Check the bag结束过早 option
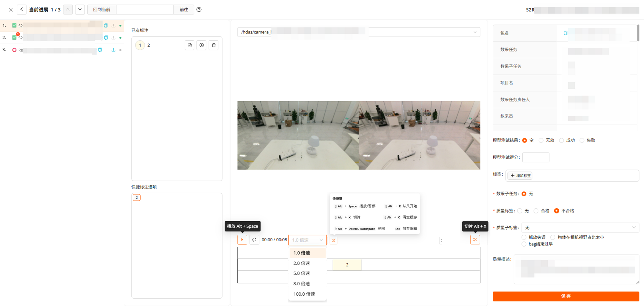The image size is (644, 306). [x=524, y=244]
